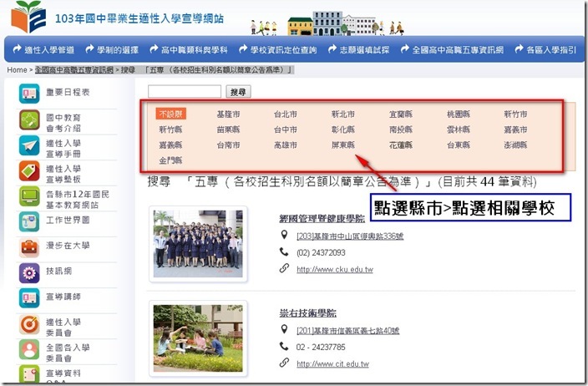
Task: Open the 各區入學指引 navigation menu
Action: click(x=545, y=49)
